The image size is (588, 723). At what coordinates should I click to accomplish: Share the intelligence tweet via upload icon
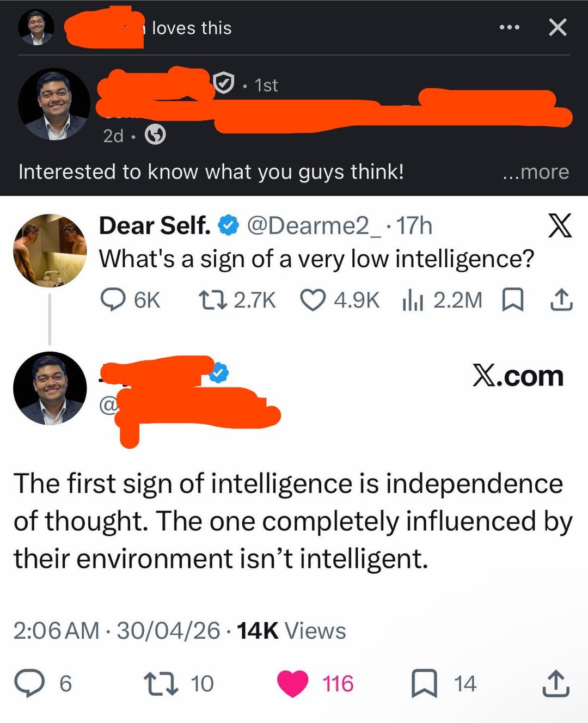tap(556, 684)
